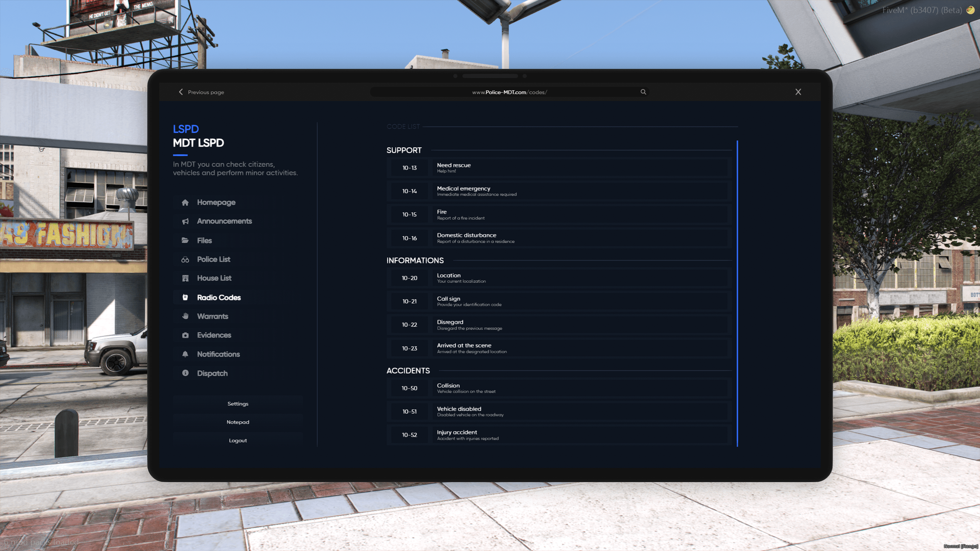This screenshot has height=551, width=980.
Task: Select the 10-50 Collision code
Action: [559, 388]
